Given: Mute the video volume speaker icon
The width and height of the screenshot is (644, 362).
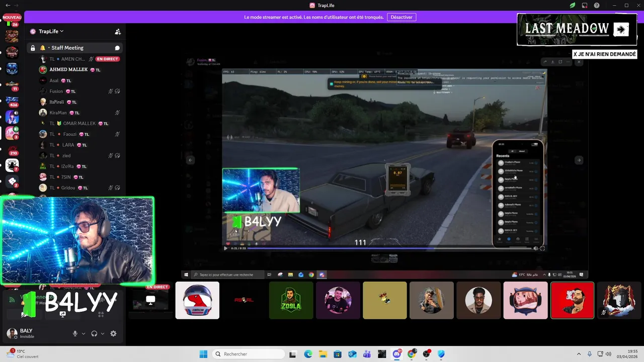Looking at the screenshot, I should pos(535,248).
